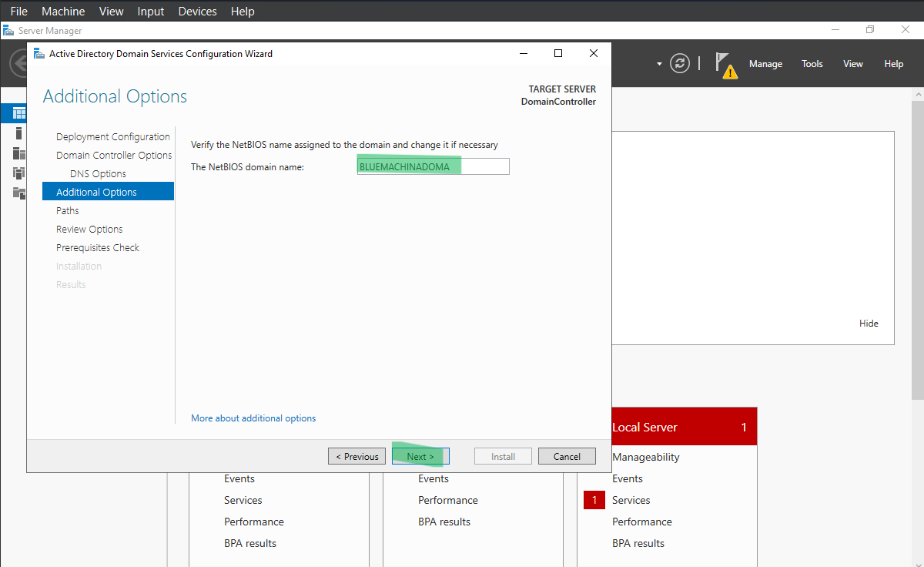Open the notifications flag with warning
Screen dimensions: 924x567
coord(725,65)
